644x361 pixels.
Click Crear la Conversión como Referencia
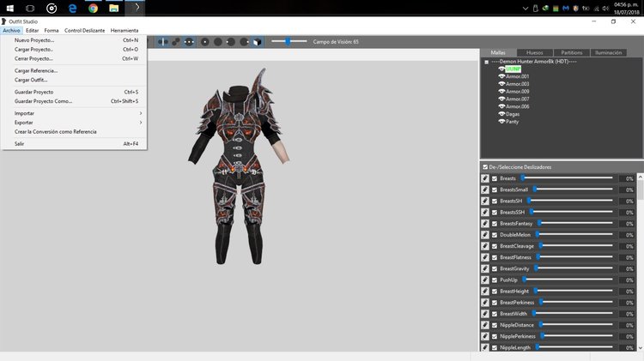(74, 132)
